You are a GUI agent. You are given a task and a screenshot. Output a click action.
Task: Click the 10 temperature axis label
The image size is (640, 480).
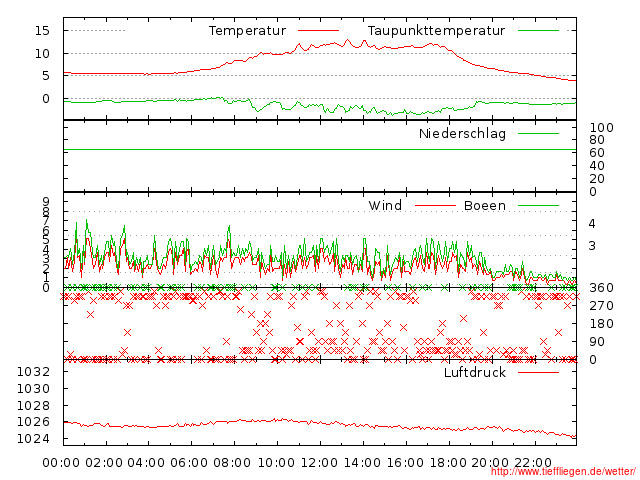click(x=42, y=53)
